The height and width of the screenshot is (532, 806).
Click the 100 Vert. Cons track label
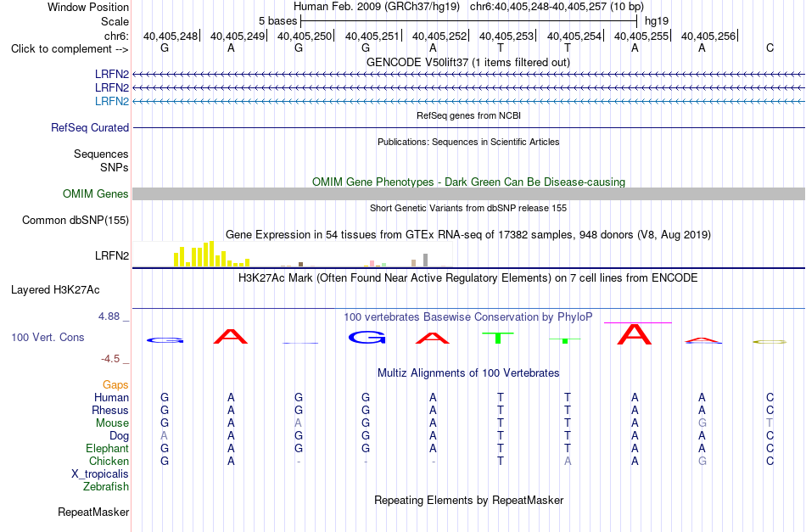(48, 337)
